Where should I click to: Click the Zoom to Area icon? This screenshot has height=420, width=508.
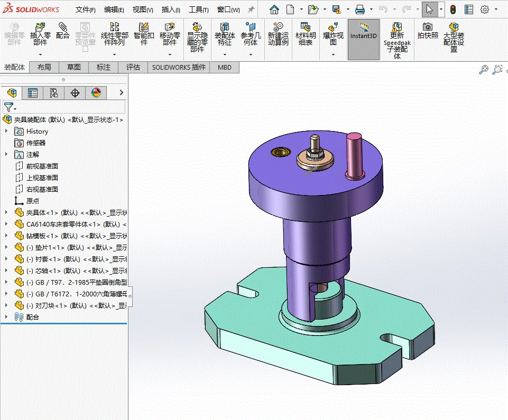pos(497,69)
